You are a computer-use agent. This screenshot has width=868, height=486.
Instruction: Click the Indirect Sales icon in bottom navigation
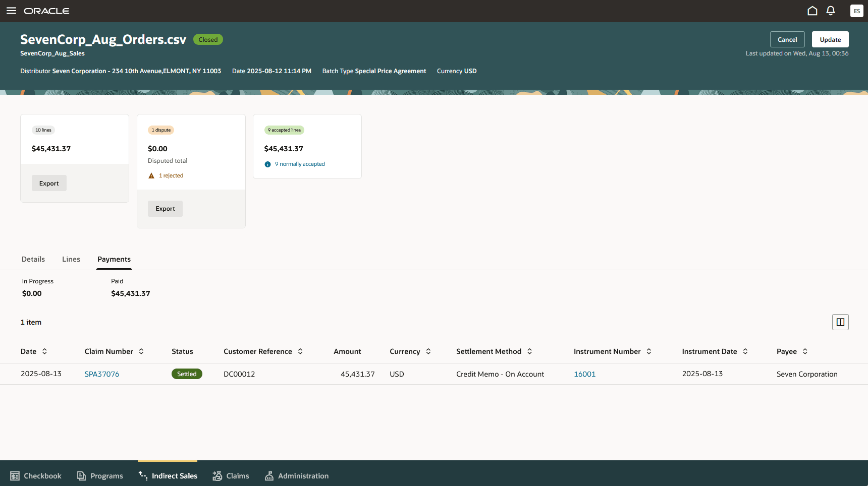tap(143, 475)
